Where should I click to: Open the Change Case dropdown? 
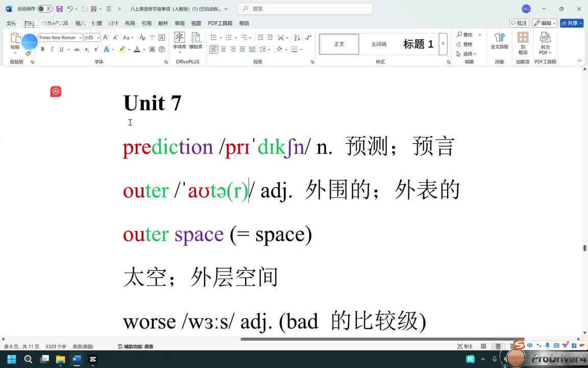tap(128, 37)
